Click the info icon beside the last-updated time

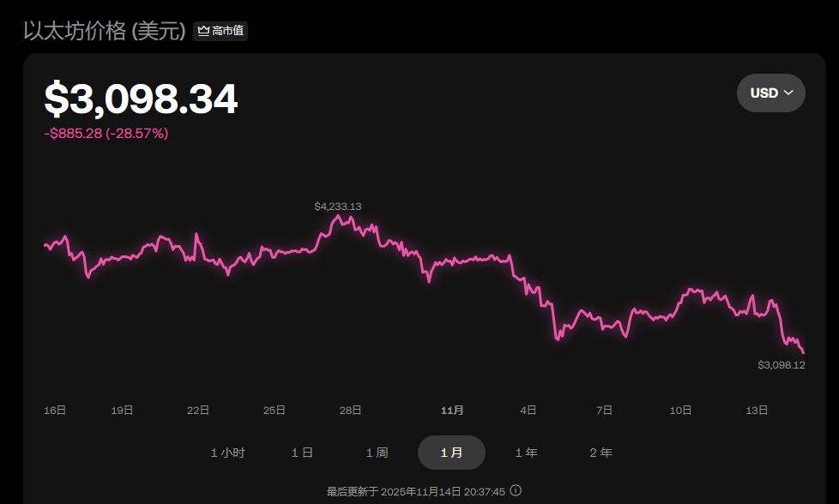[x=516, y=491]
